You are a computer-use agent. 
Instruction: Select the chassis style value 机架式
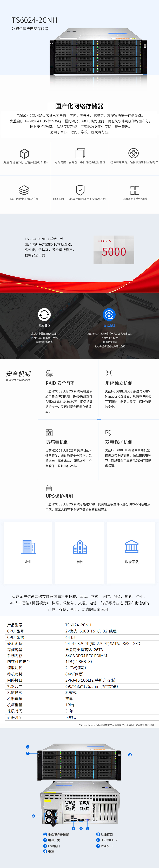pos(71,692)
